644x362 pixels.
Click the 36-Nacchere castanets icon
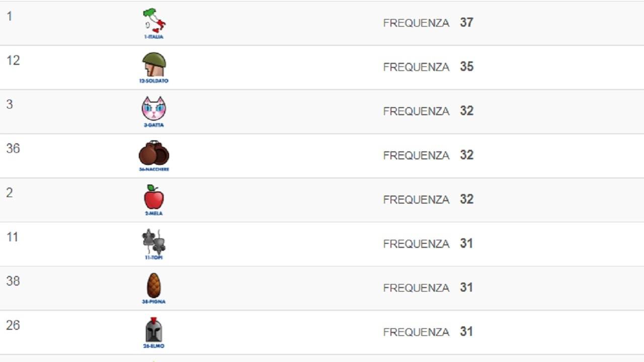pos(154,153)
